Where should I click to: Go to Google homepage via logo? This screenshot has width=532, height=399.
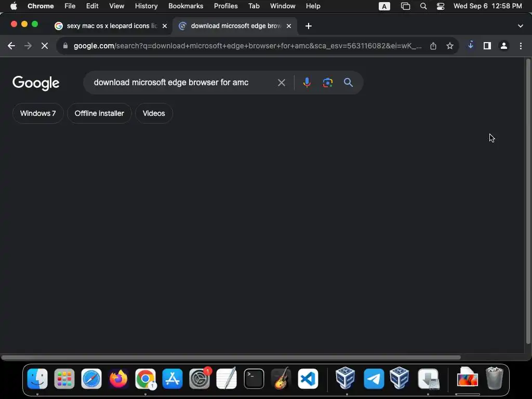[36, 83]
